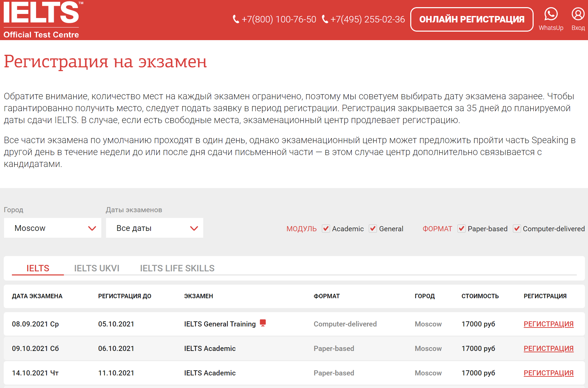Call the +7(495) 255-02-36 number link
Image resolution: width=588 pixels, height=388 pixels.
tap(368, 19)
